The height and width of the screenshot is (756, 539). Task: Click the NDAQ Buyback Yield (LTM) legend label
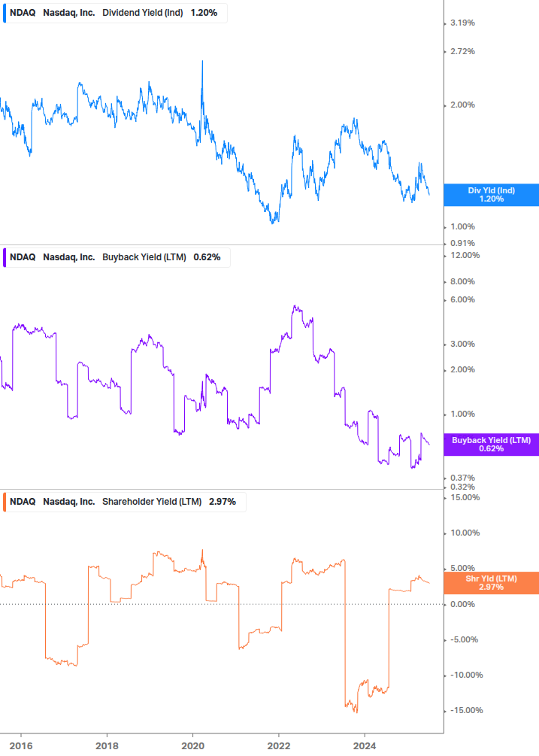click(117, 257)
